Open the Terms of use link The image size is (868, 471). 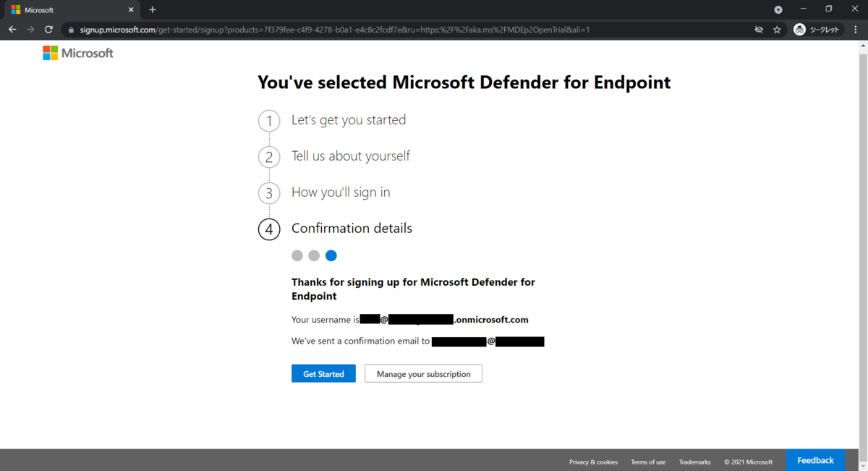(x=648, y=462)
